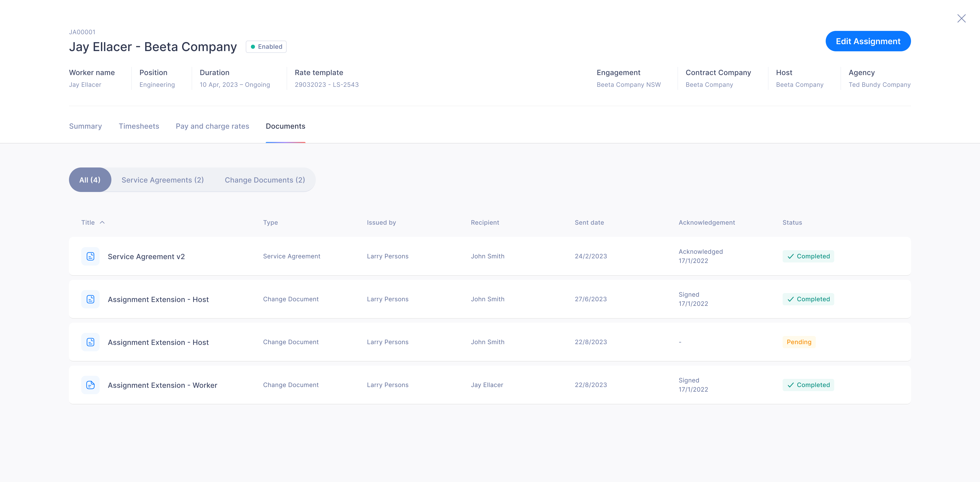The image size is (980, 482).
Task: Click the Completed badge for Service Agreement v2
Action: (808, 256)
